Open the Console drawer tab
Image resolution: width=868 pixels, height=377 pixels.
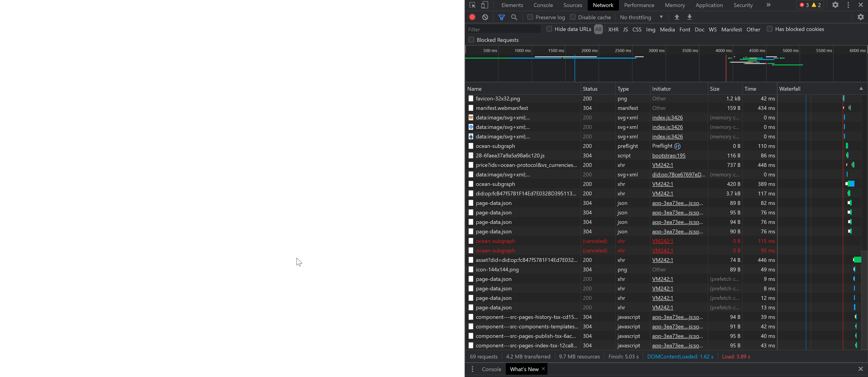pos(492,369)
